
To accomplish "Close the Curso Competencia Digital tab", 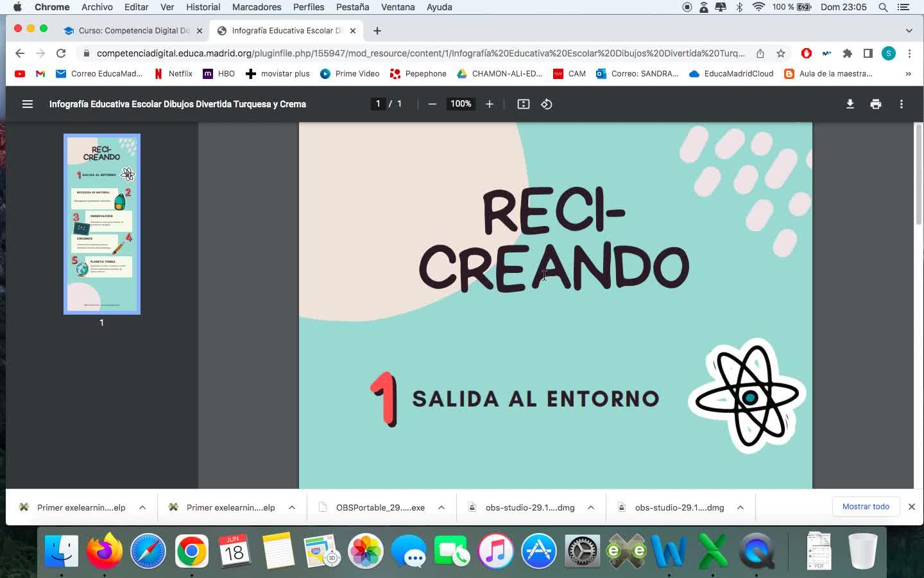I will pyautogui.click(x=200, y=31).
